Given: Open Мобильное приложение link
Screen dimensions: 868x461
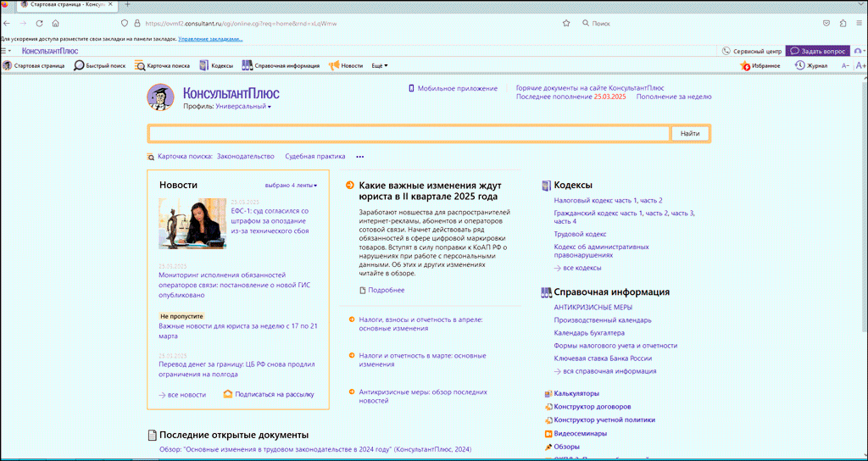Looking at the screenshot, I should (x=453, y=88).
